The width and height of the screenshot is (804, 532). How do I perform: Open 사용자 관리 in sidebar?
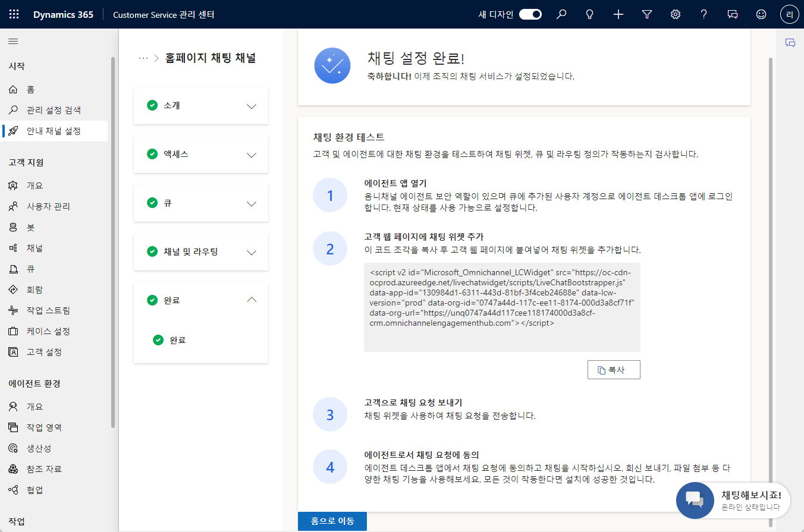pos(54,206)
